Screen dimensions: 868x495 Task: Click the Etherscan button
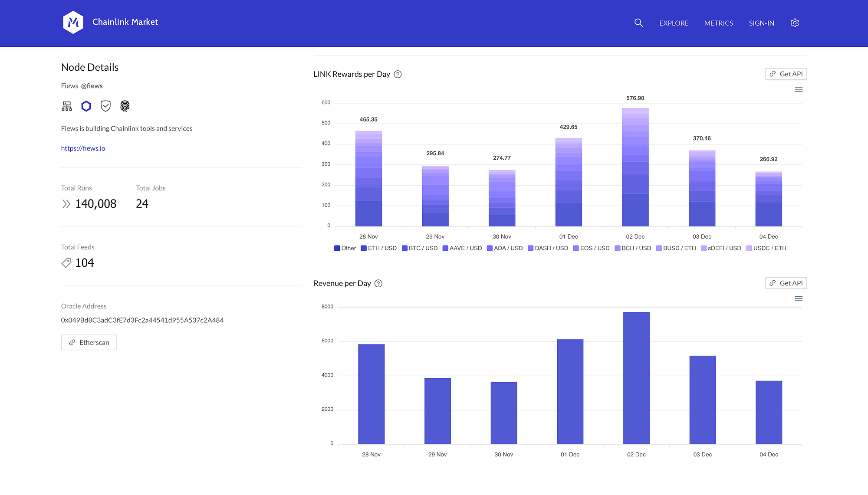(x=89, y=342)
